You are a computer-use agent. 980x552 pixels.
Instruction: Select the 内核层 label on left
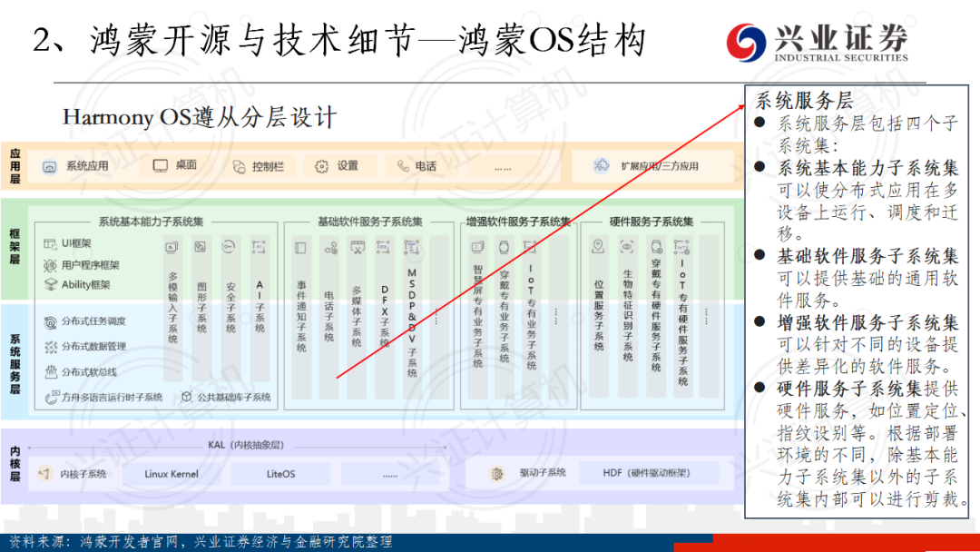[15, 464]
